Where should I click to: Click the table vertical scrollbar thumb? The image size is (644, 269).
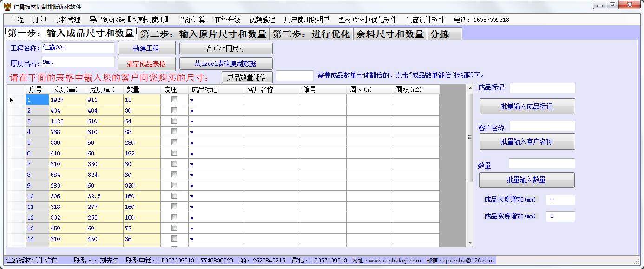470,137
